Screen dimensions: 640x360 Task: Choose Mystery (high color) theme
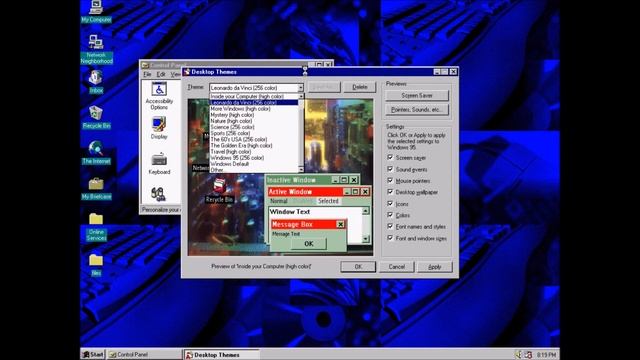254,115
